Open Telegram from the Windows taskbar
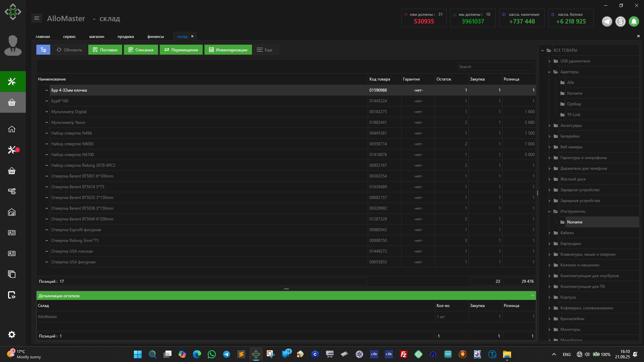The width and height of the screenshot is (644, 362). pyautogui.click(x=227, y=354)
